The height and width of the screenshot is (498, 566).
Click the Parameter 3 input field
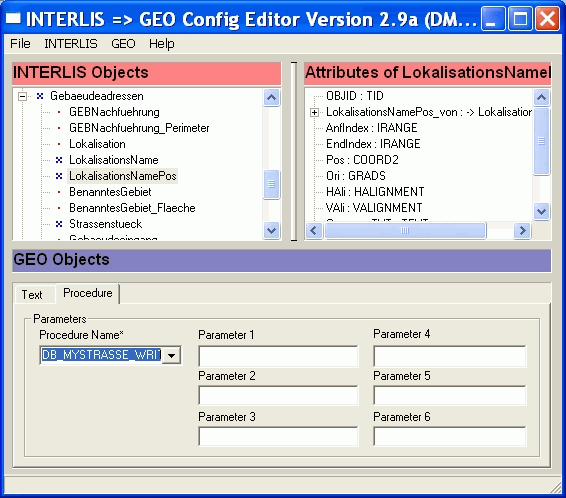278,436
